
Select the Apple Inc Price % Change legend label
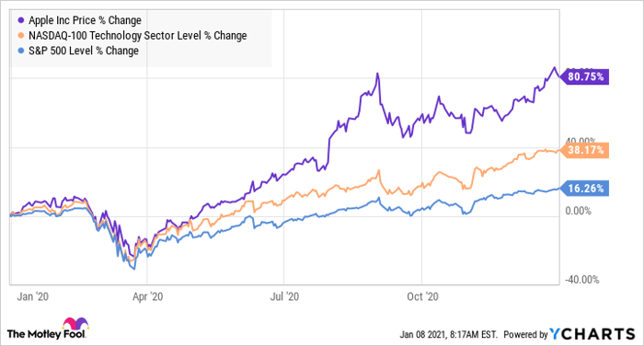click(x=85, y=20)
